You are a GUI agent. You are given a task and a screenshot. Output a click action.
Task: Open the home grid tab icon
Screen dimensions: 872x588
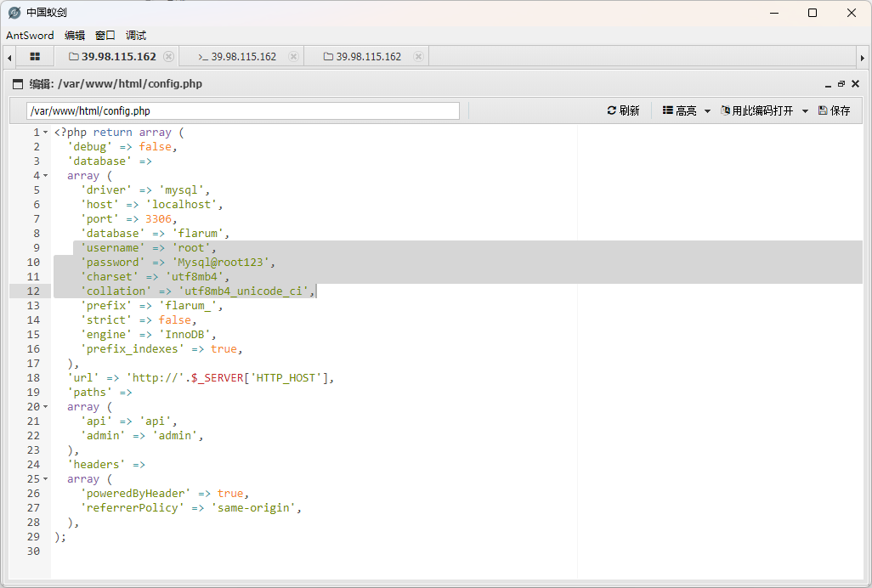tap(35, 57)
